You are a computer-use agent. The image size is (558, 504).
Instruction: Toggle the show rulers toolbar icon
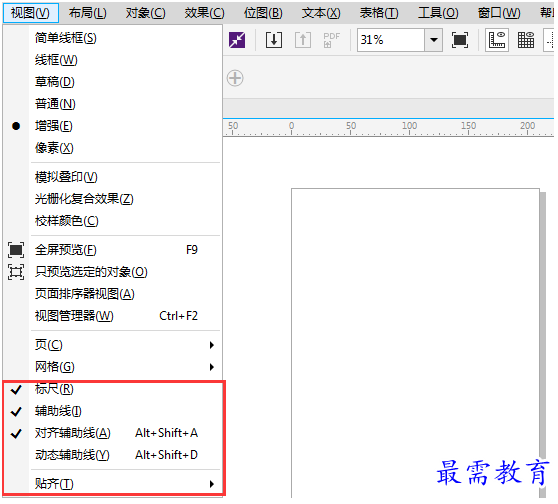pos(497,40)
